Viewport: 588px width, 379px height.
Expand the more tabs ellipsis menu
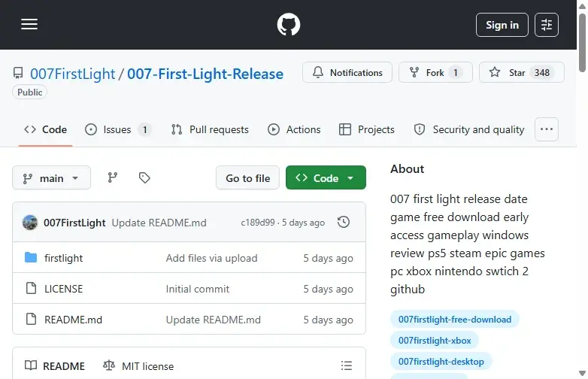click(x=547, y=129)
